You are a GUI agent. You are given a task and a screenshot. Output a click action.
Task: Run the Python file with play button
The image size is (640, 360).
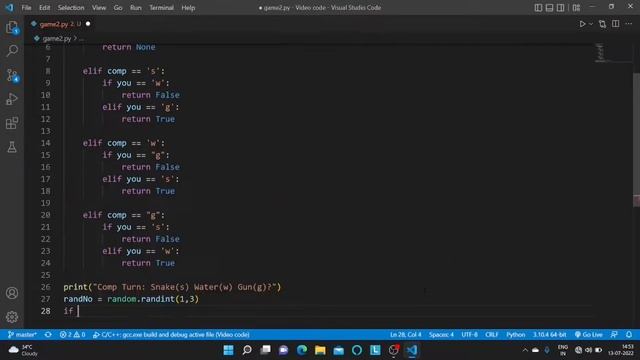point(582,24)
